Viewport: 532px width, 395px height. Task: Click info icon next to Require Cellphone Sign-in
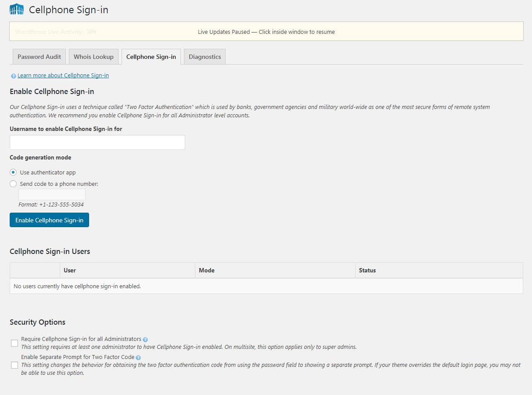pyautogui.click(x=145, y=340)
